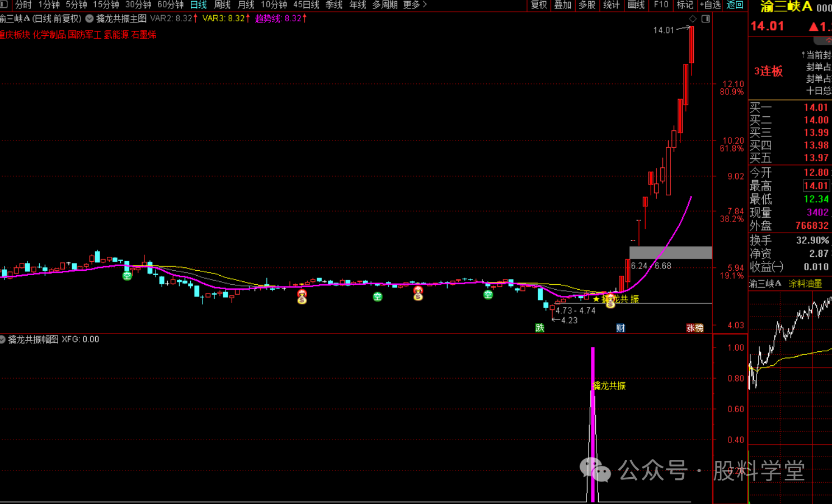Toggle 多股 multi-stock view

coord(587,5)
